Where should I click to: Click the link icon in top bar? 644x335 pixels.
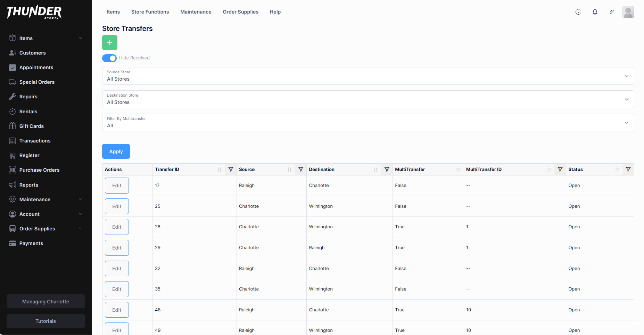click(x=611, y=12)
